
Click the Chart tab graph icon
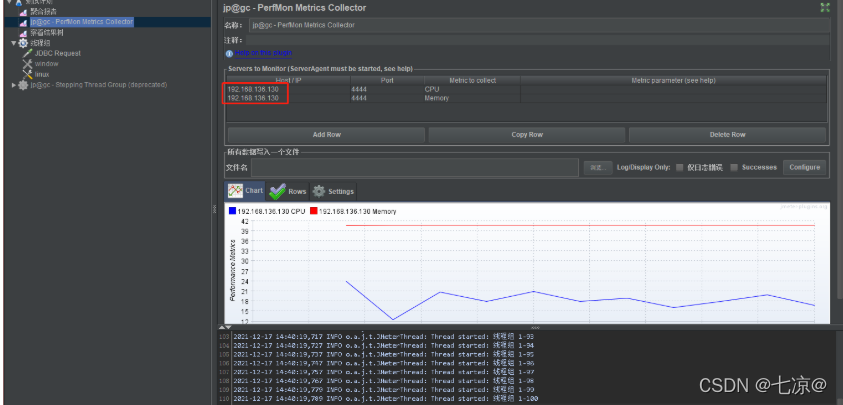coord(235,191)
